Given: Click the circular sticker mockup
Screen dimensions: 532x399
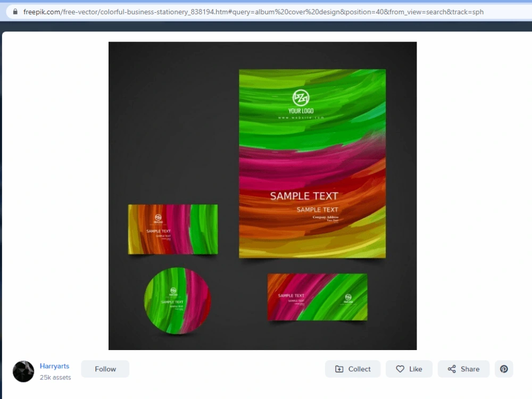Looking at the screenshot, I should point(177,302).
